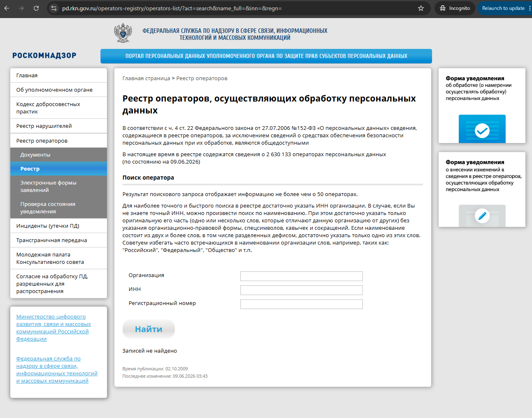Select Реестр операторов in sidebar

point(58,141)
